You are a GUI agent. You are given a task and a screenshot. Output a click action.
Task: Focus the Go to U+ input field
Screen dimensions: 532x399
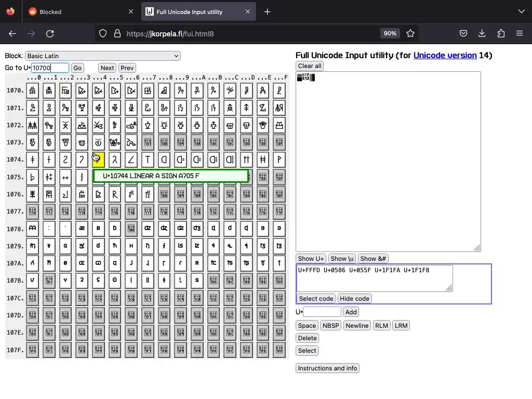[50, 68]
